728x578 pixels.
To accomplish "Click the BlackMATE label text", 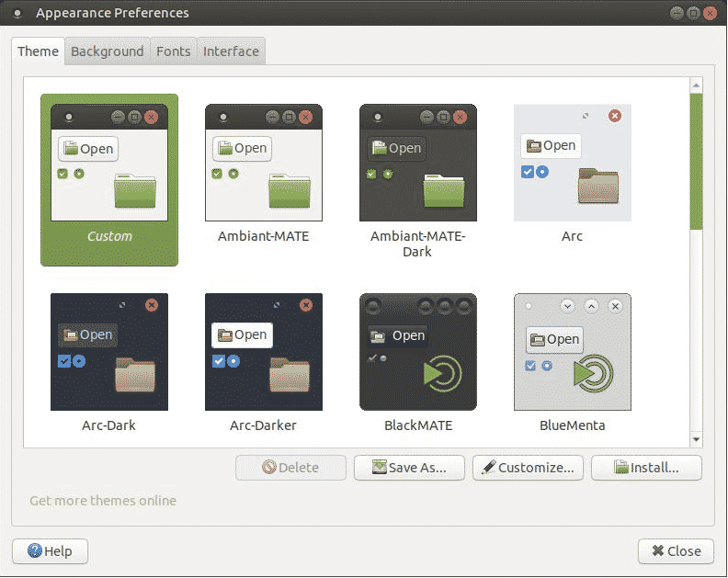I will coord(418,425).
